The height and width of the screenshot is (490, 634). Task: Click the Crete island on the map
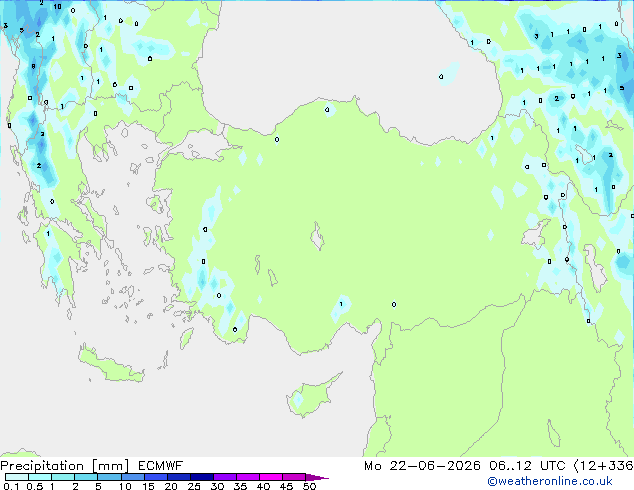110,365
